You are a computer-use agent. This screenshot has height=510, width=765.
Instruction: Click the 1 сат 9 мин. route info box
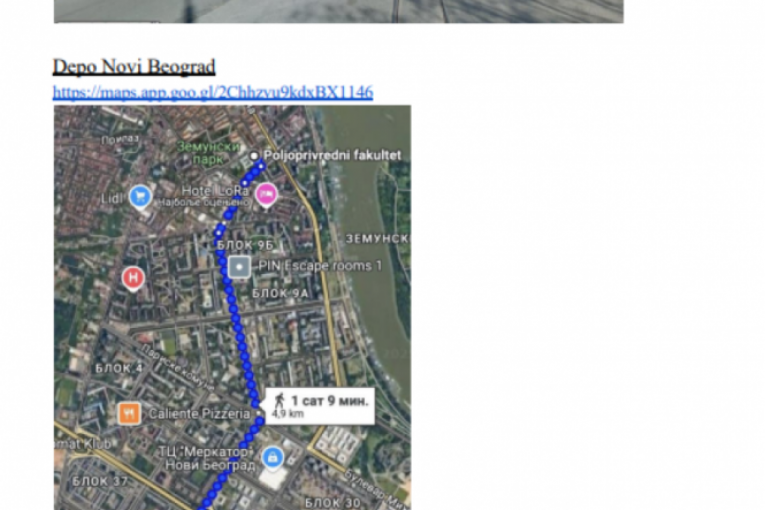pos(320,406)
